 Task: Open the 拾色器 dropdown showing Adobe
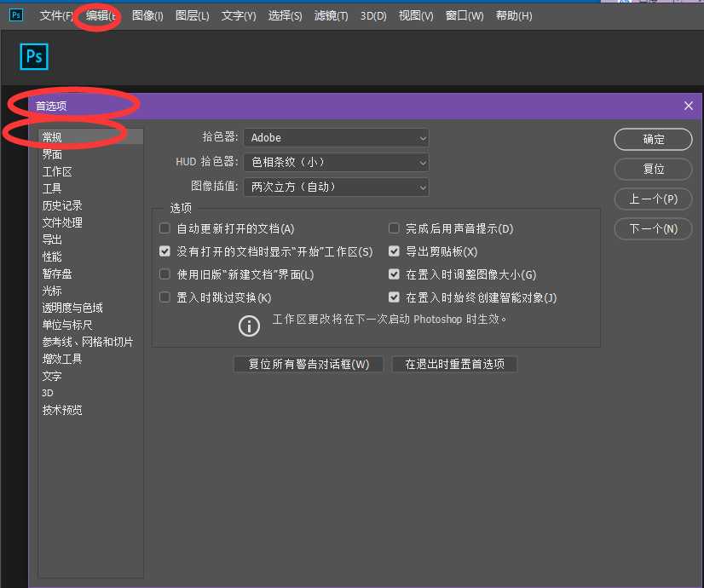point(336,138)
